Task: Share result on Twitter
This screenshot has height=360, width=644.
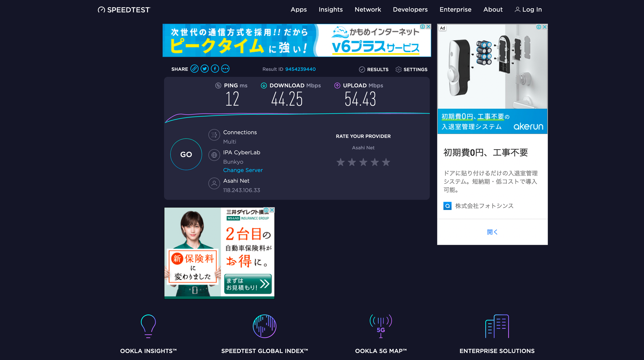Action: point(204,69)
